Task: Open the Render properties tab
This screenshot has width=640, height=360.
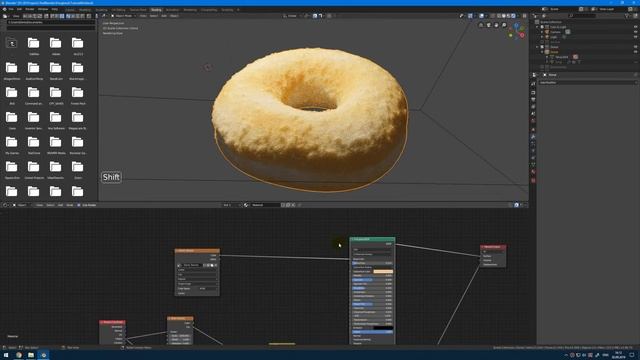Action: pyautogui.click(x=533, y=92)
